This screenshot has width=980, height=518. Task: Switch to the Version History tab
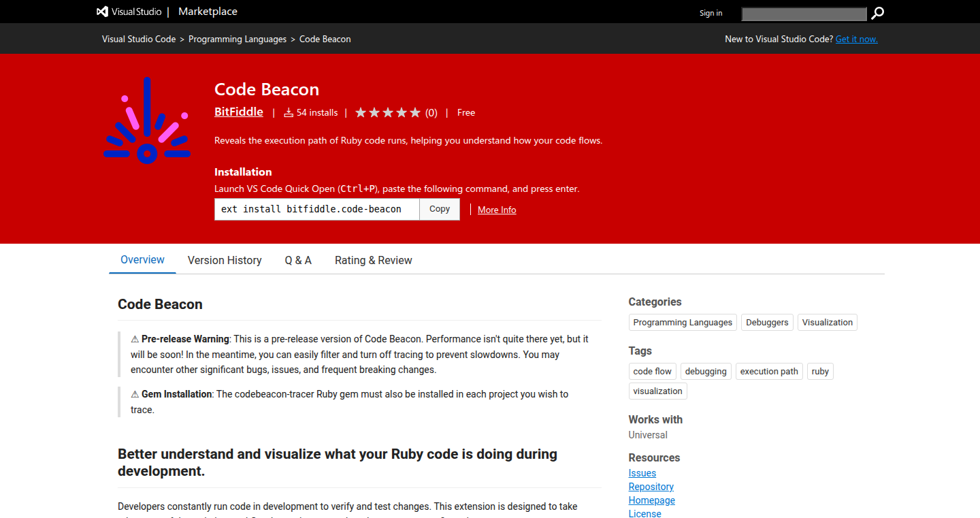coord(225,260)
